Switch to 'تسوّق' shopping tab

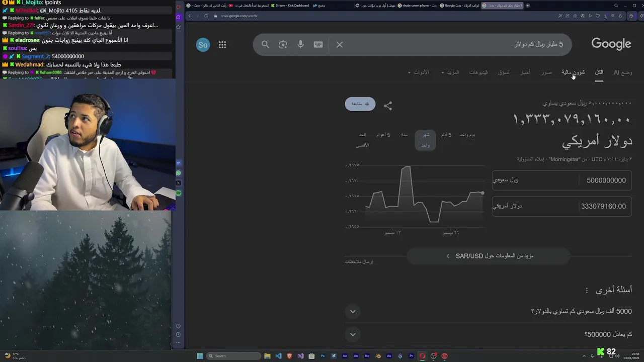(504, 72)
